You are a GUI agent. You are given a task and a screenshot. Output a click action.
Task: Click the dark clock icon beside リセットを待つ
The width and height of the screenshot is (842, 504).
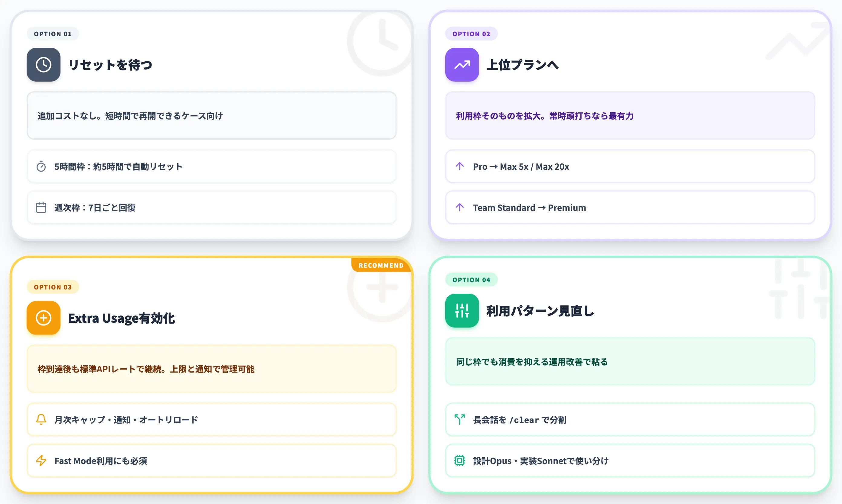(x=44, y=65)
